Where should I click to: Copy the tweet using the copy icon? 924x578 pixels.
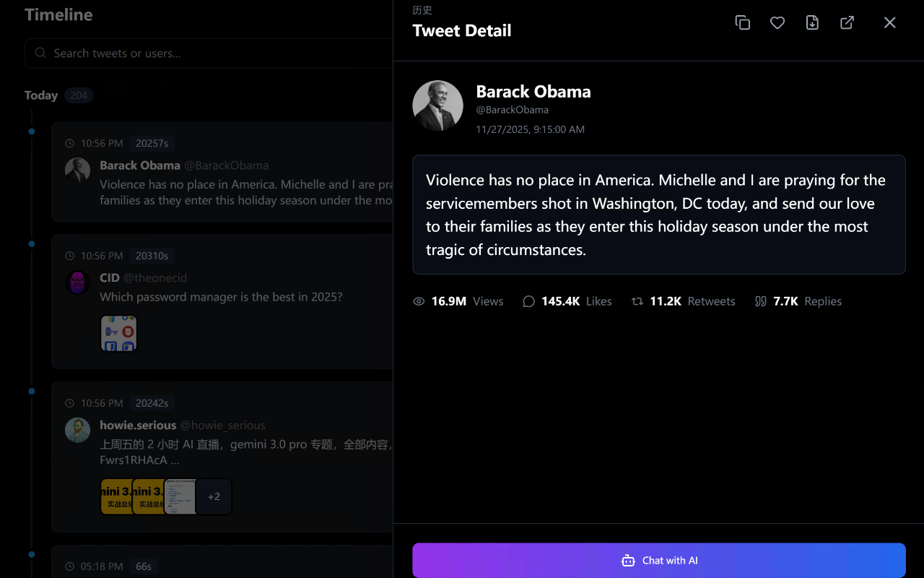pyautogui.click(x=742, y=22)
